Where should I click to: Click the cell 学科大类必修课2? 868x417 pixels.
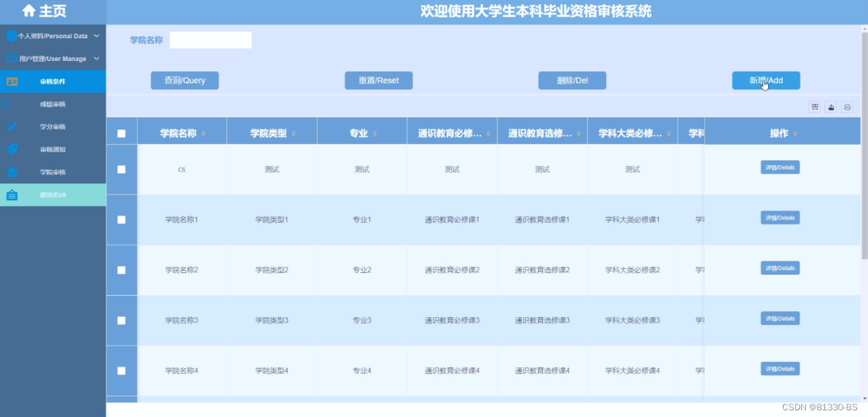coord(632,270)
